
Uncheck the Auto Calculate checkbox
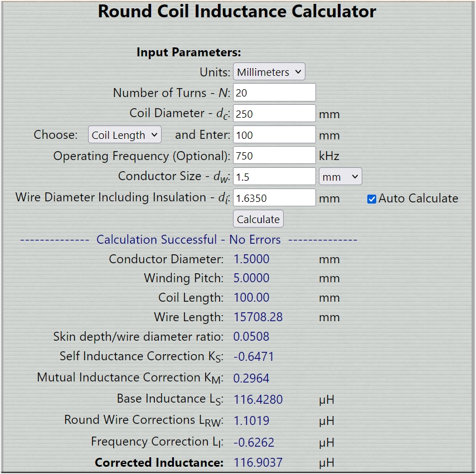click(372, 199)
